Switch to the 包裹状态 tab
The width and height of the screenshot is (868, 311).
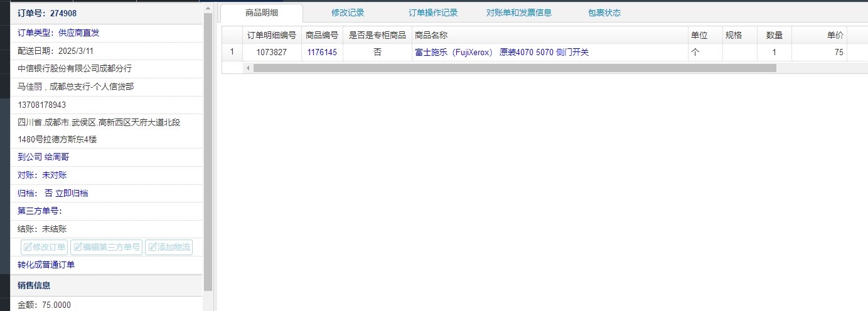pos(604,13)
